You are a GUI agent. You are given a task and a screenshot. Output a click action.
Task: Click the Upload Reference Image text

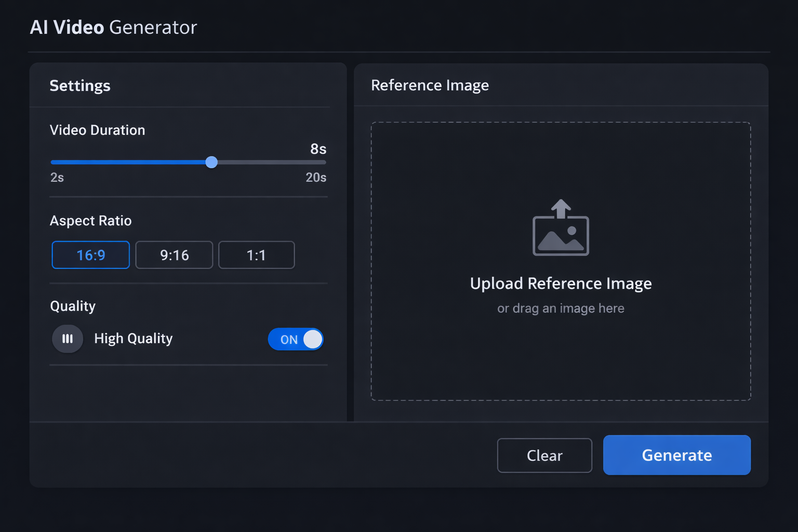[561, 284]
